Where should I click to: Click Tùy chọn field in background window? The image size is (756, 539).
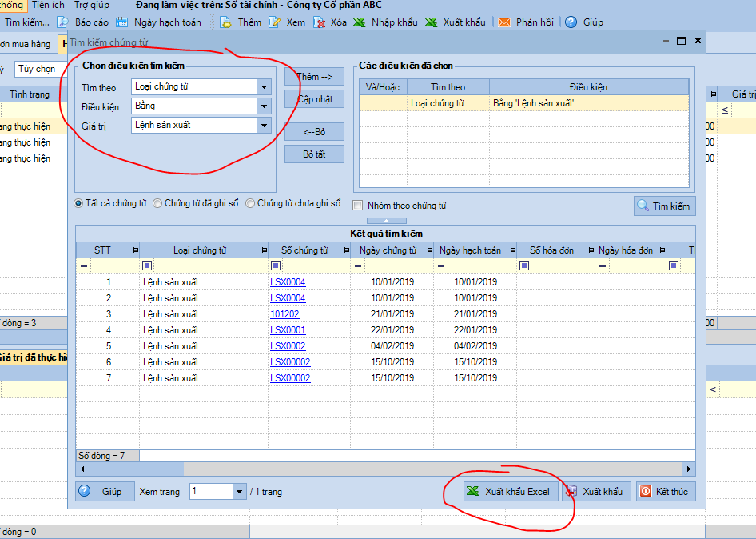[41, 69]
